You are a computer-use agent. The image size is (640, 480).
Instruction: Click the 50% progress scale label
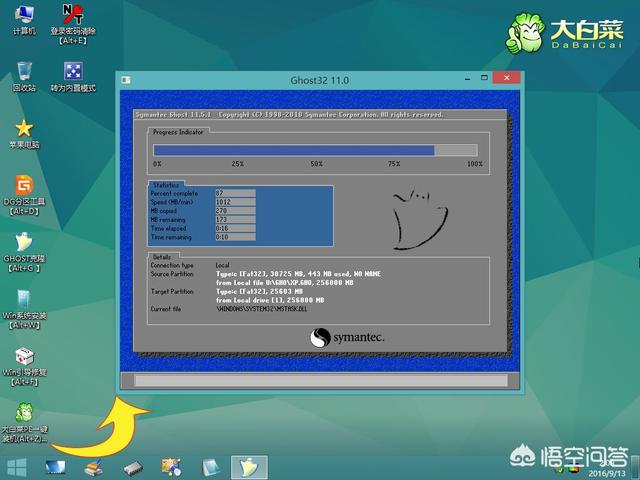pos(316,164)
